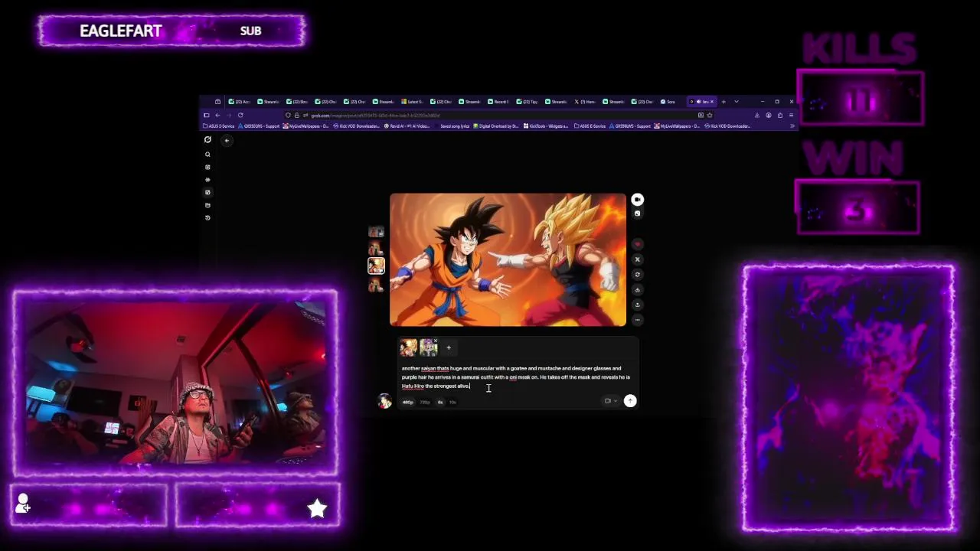
Task: Open the browser account icon
Action: 769,116
